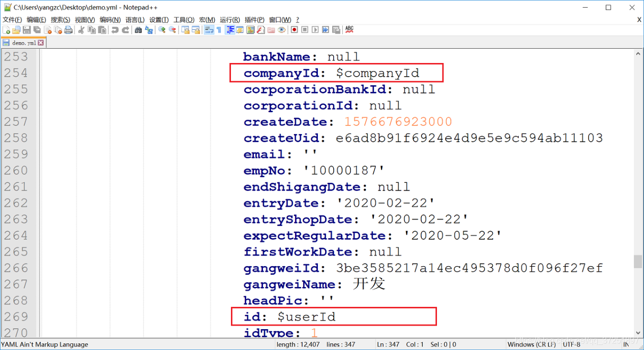This screenshot has width=644, height=350.
Task: Open the 视图(V) menu
Action: point(84,20)
